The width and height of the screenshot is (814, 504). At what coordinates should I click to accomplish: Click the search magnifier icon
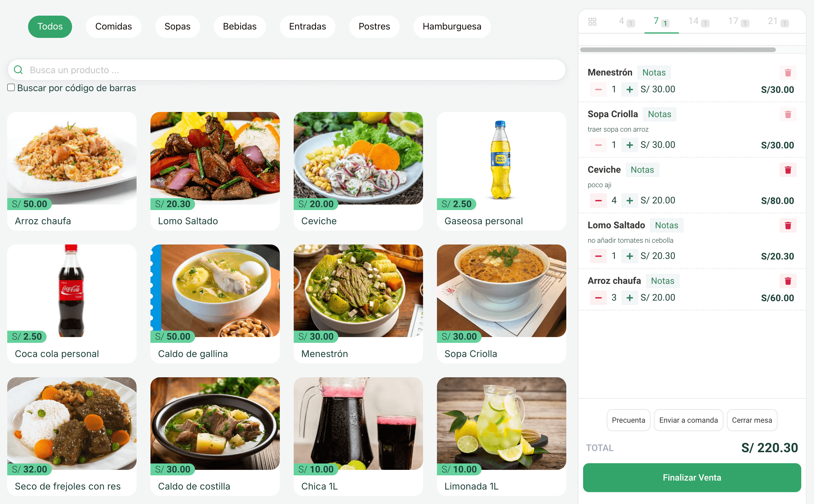coord(18,70)
